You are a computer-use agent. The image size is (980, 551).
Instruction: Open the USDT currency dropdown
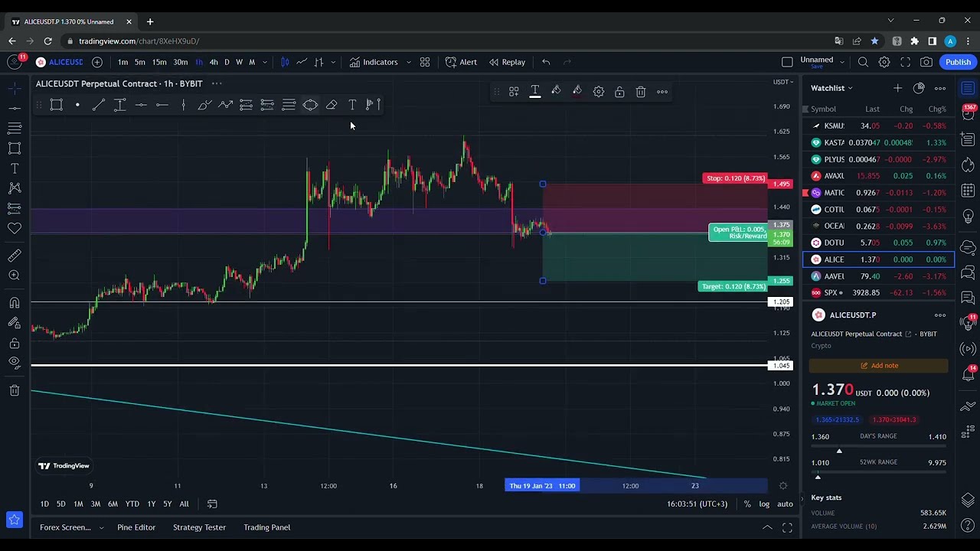pyautogui.click(x=783, y=82)
